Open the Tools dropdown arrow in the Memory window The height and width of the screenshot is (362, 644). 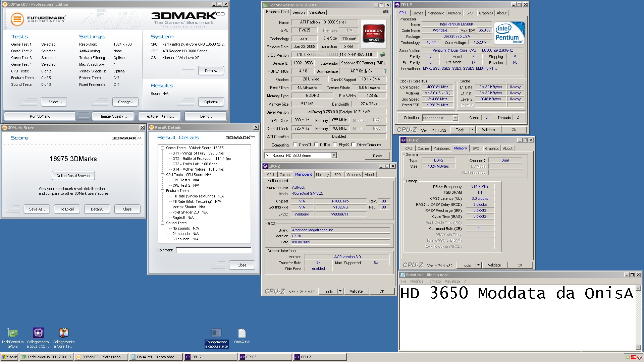(478, 265)
